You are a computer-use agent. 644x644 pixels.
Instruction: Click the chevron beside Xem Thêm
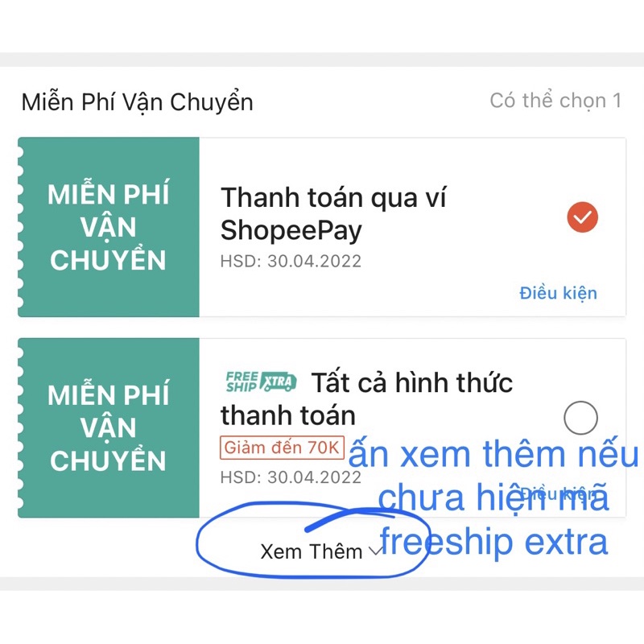375,551
